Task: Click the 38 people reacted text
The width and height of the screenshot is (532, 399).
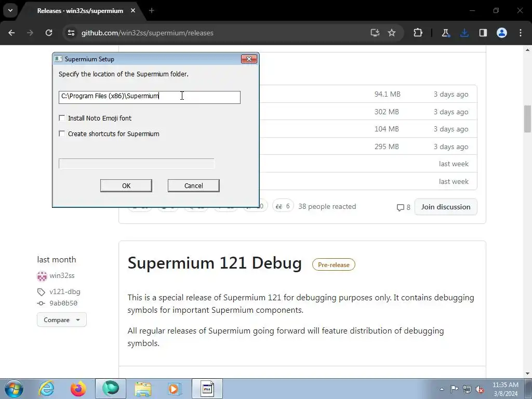Action: coord(327,206)
